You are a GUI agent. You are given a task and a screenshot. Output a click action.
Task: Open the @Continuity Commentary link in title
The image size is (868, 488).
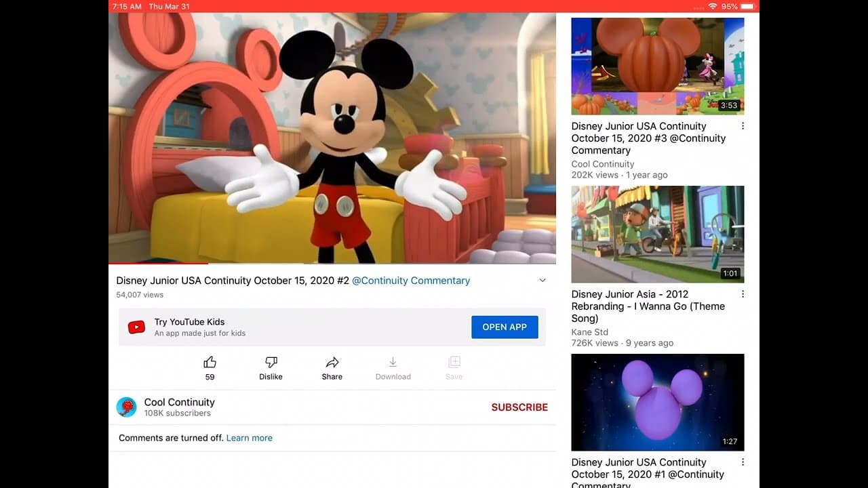pos(411,281)
